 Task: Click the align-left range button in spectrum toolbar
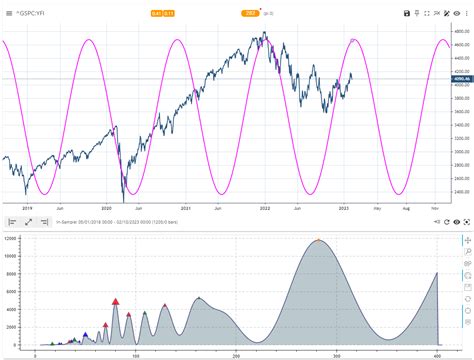(x=12, y=222)
